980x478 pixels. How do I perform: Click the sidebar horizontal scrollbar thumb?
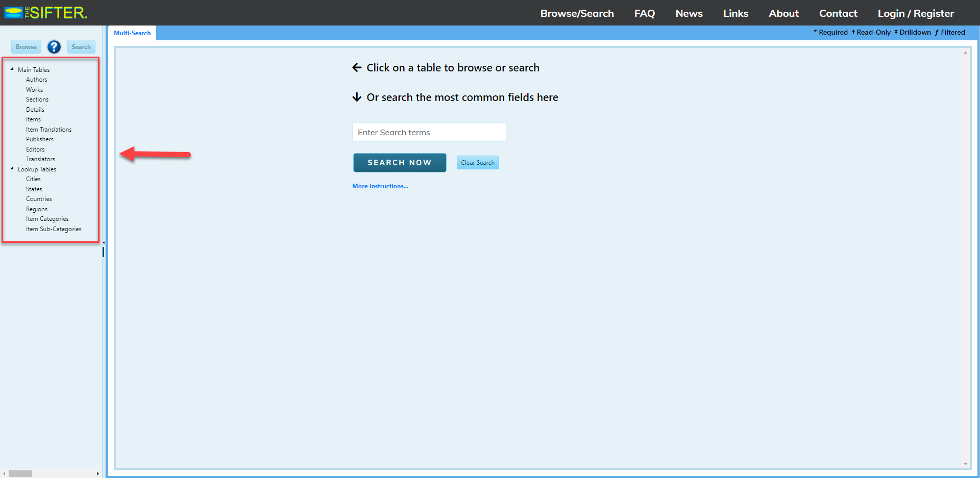coord(20,473)
